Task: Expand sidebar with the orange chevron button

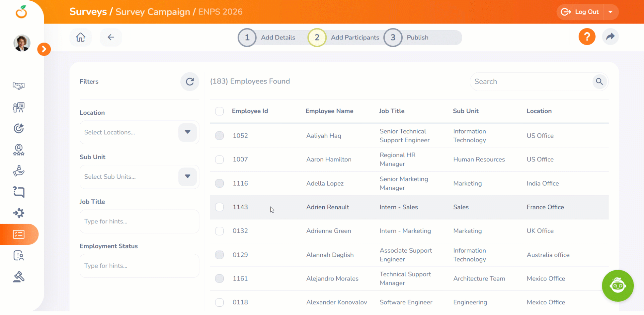Action: (x=44, y=49)
